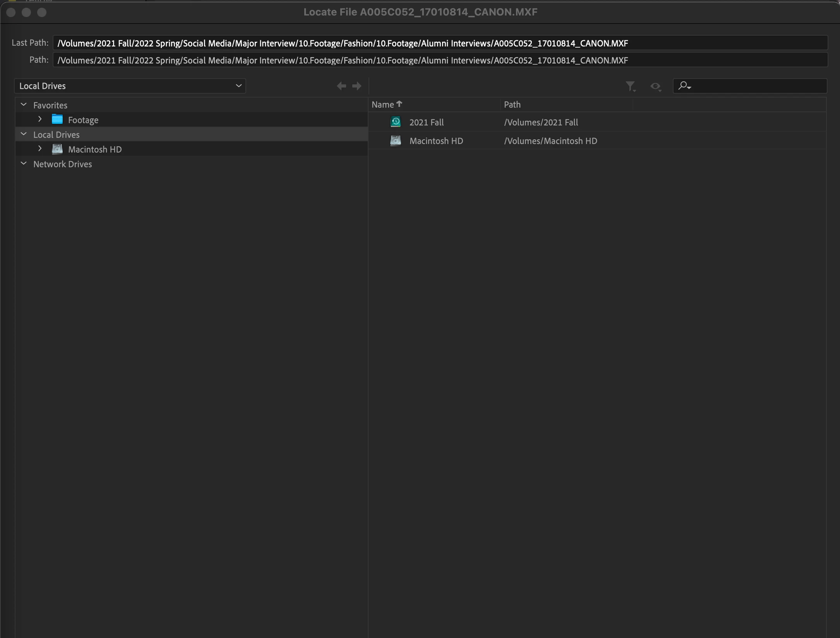Open the file type filter funnel icon
Screen dimensions: 840x638
click(630, 86)
